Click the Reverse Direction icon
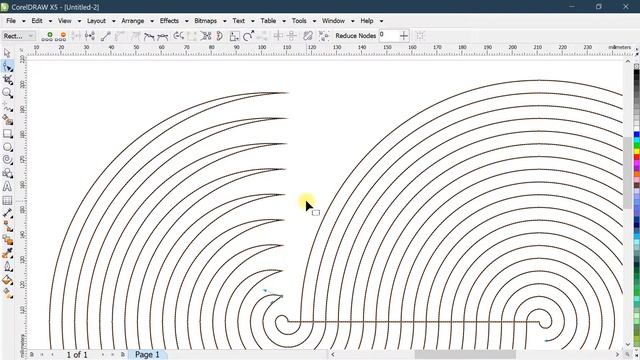The width and height of the screenshot is (640, 360). click(178, 36)
